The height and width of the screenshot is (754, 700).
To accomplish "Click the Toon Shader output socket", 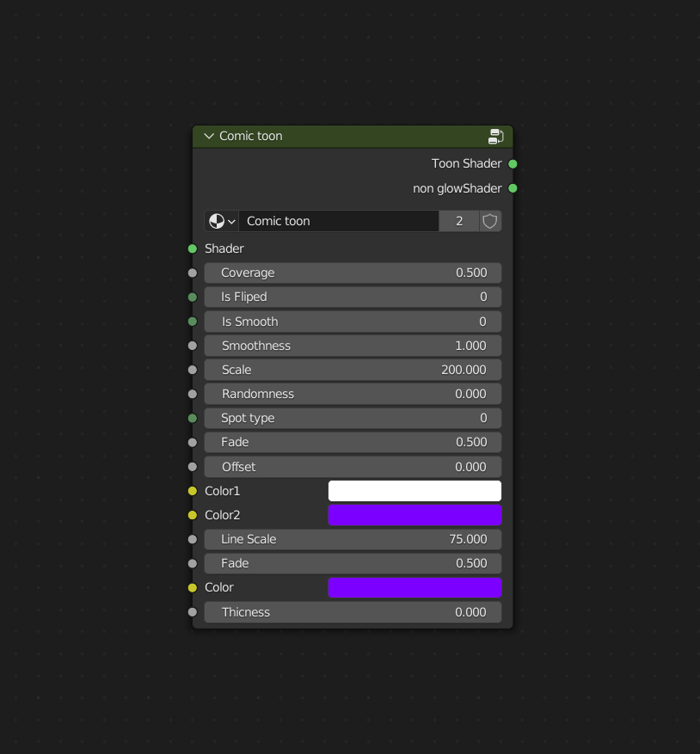I will click(x=513, y=164).
